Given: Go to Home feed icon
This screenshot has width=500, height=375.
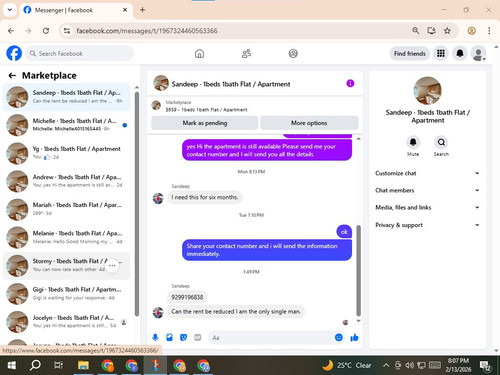Looking at the screenshot, I should (199, 53).
